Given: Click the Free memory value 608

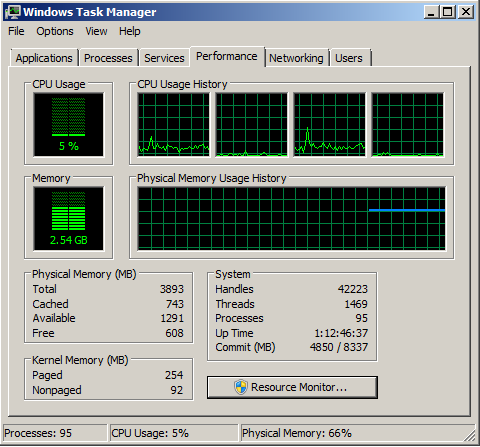Looking at the screenshot, I should 174,333.
